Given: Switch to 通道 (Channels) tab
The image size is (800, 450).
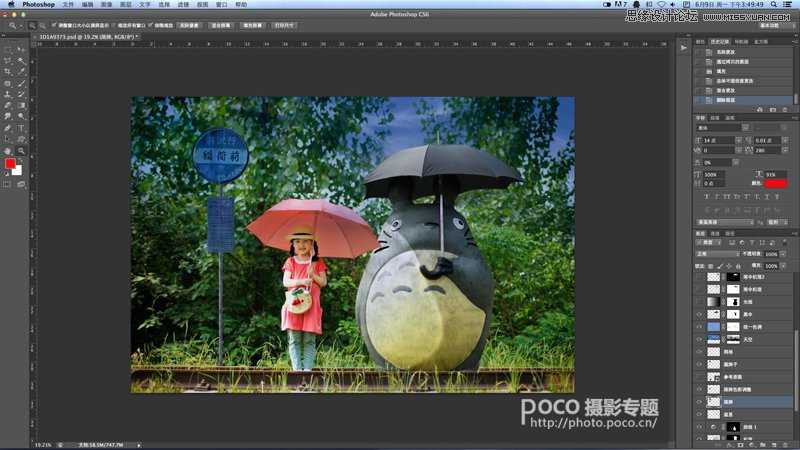Looking at the screenshot, I should [x=715, y=233].
